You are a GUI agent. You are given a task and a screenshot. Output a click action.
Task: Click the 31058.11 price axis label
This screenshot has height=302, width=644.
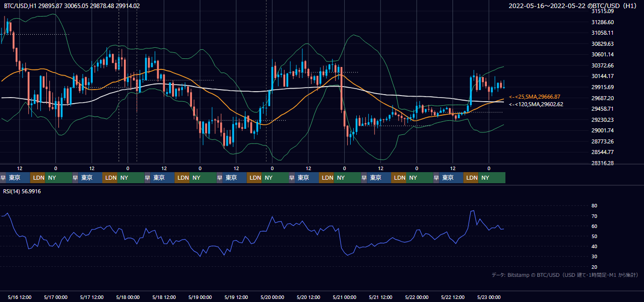tap(602, 33)
